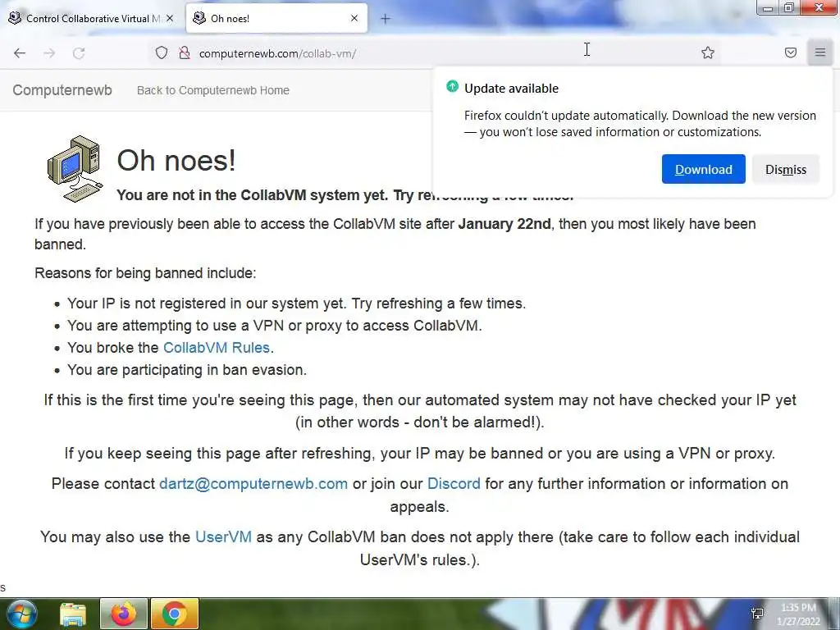This screenshot has height=630, width=840.
Task: Open the Windows Start menu orb
Action: point(22,614)
